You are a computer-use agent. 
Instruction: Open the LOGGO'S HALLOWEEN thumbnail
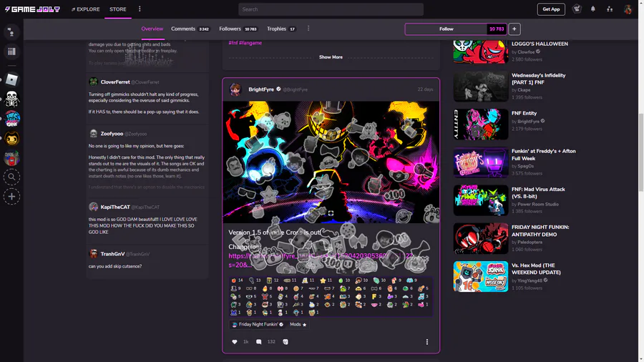tap(481, 52)
